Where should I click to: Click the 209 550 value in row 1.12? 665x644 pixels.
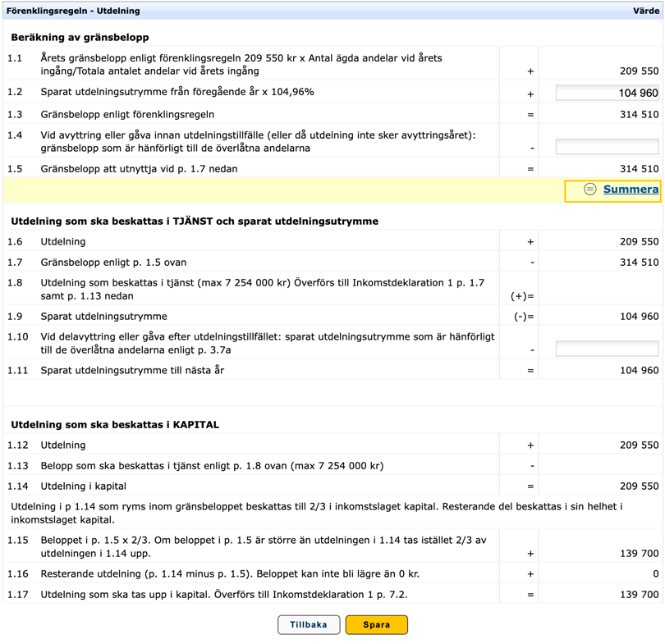pyautogui.click(x=639, y=445)
